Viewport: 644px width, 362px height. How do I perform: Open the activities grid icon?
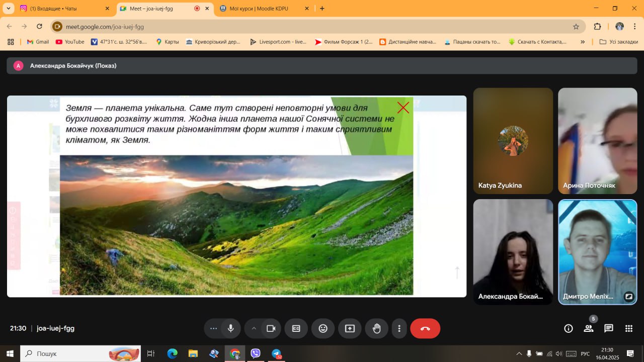tap(629, 328)
